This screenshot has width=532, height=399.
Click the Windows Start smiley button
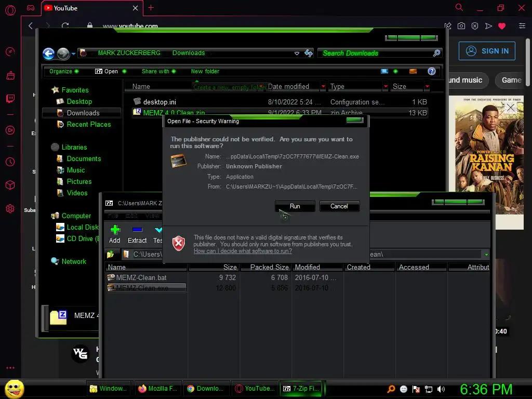click(x=14, y=389)
